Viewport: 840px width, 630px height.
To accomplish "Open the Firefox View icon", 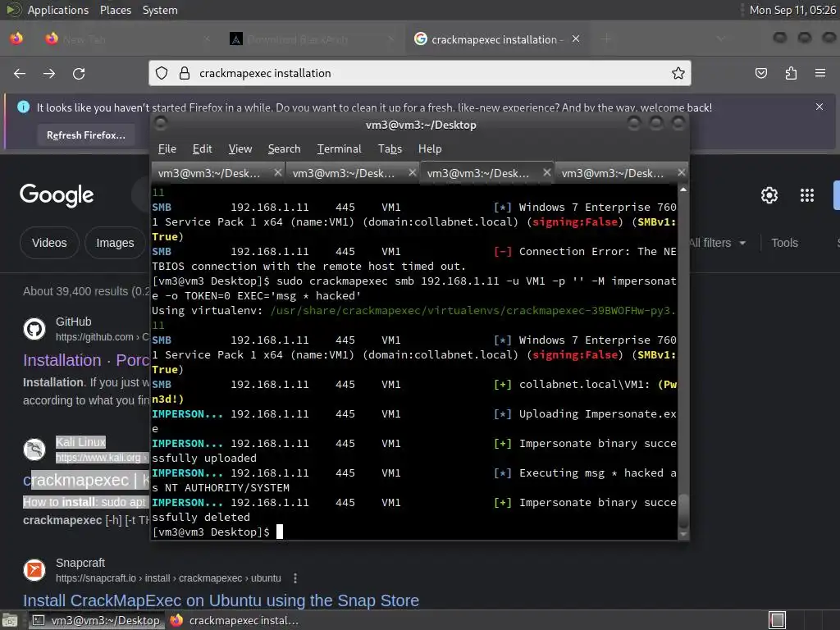I will coord(16,39).
